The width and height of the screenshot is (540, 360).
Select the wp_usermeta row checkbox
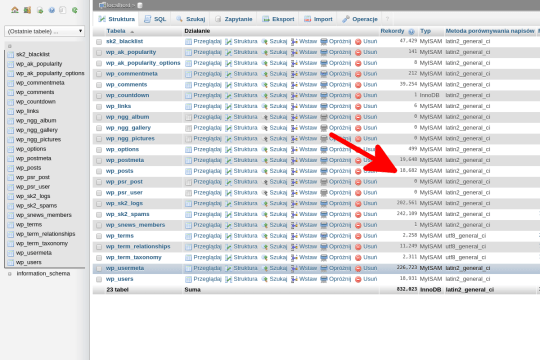pos(99,268)
